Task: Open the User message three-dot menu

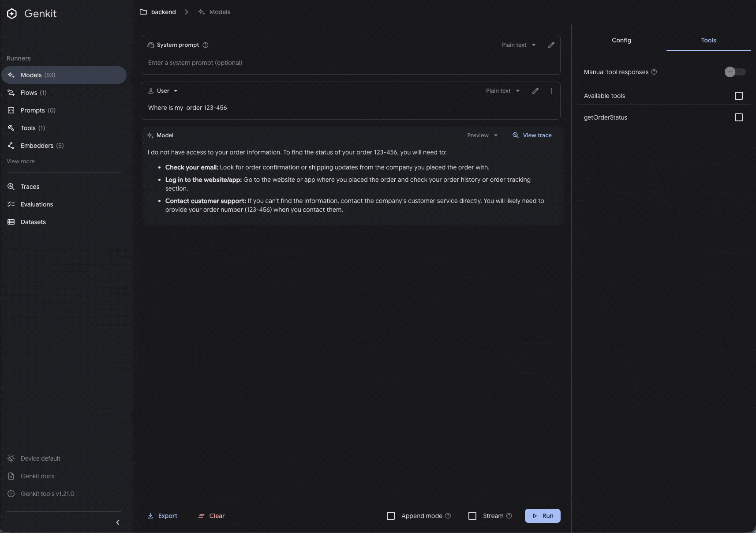Action: pos(551,91)
